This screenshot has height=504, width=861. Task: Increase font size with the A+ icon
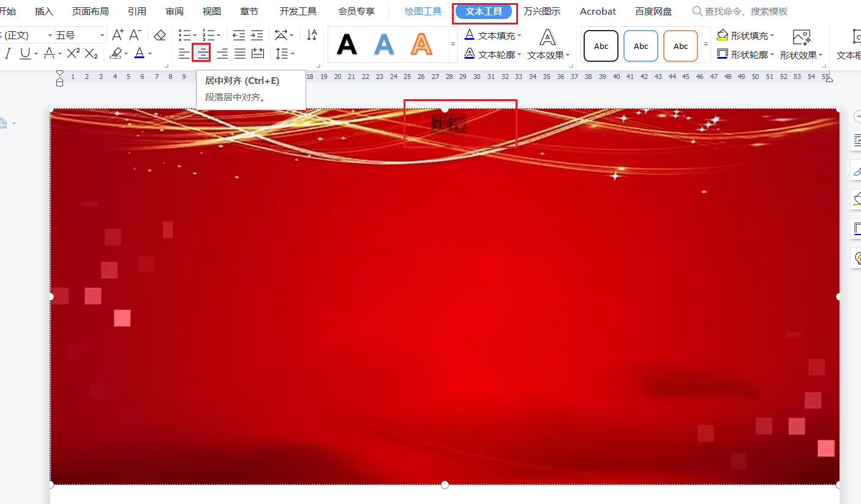(118, 35)
